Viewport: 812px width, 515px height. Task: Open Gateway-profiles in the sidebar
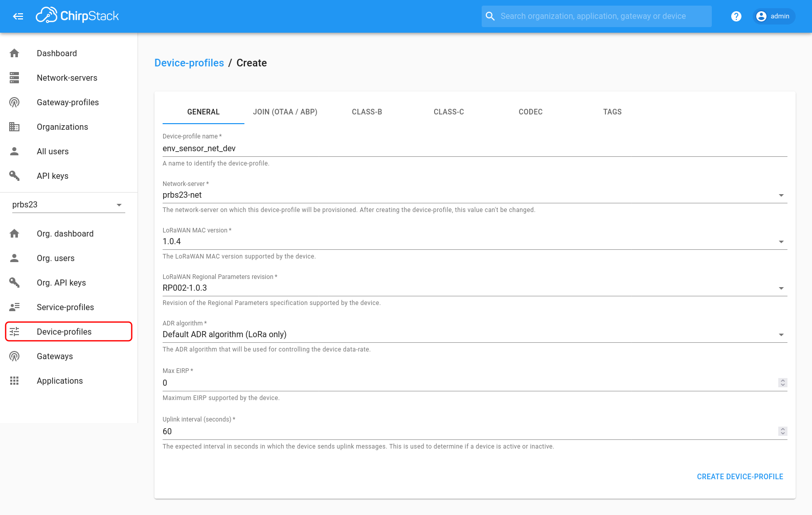click(x=69, y=102)
